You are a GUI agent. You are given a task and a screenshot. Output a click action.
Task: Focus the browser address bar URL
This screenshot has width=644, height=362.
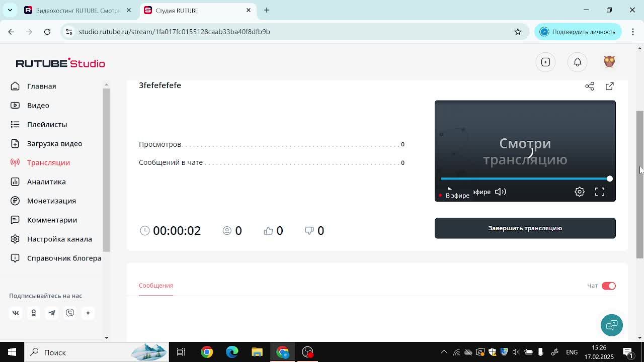click(175, 32)
